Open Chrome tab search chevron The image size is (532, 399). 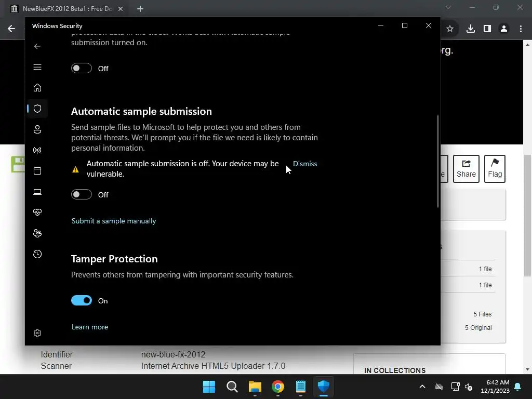[x=448, y=7]
